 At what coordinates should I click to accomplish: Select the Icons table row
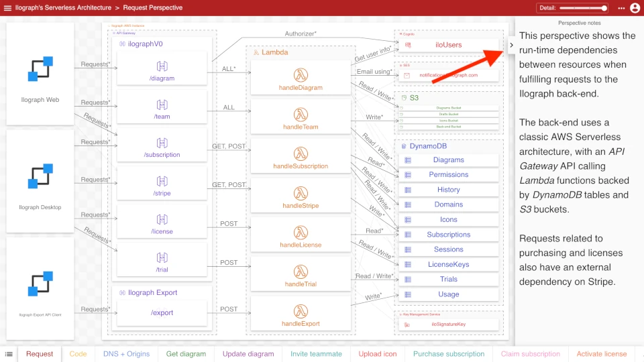coord(449,220)
